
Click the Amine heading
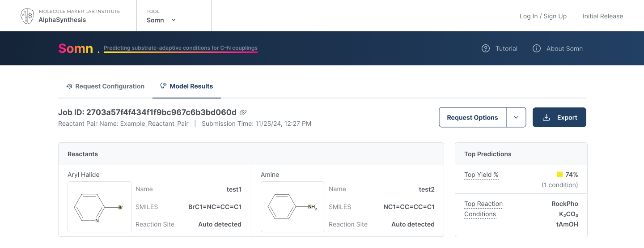click(x=270, y=175)
